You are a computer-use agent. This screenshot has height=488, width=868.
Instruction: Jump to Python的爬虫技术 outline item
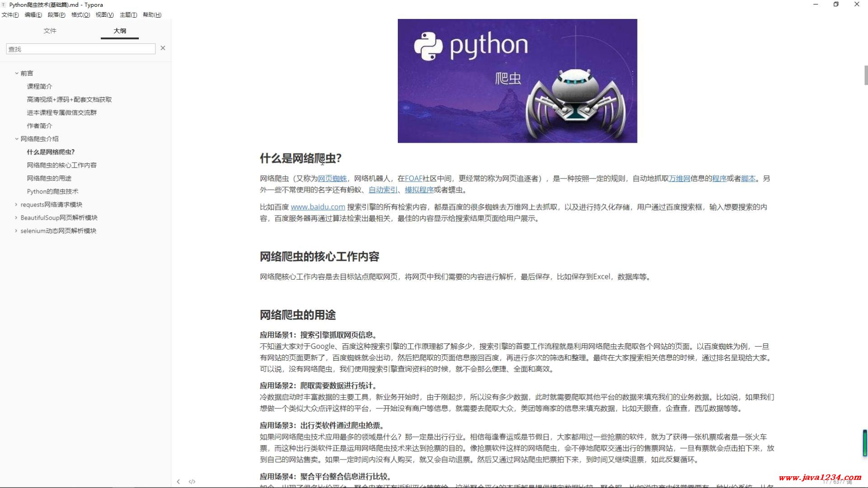[52, 191]
